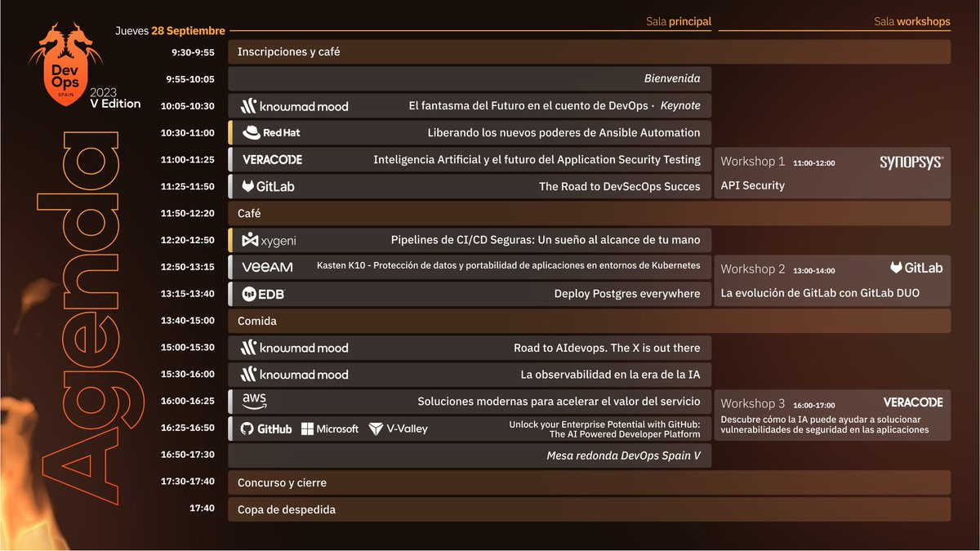Click the Workshop 1 heading
The height and width of the screenshot is (551, 980).
click(752, 162)
